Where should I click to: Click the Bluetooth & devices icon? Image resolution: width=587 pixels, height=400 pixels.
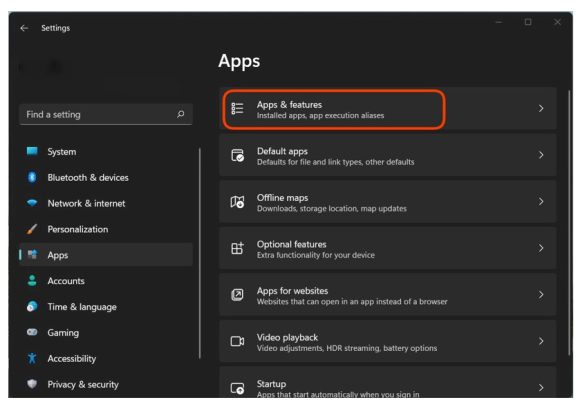[x=32, y=177]
